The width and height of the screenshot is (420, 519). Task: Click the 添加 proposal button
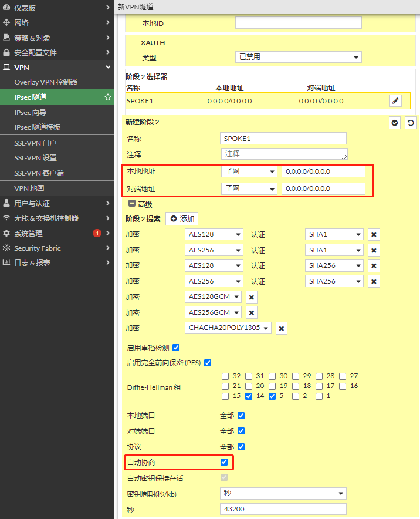(x=181, y=218)
